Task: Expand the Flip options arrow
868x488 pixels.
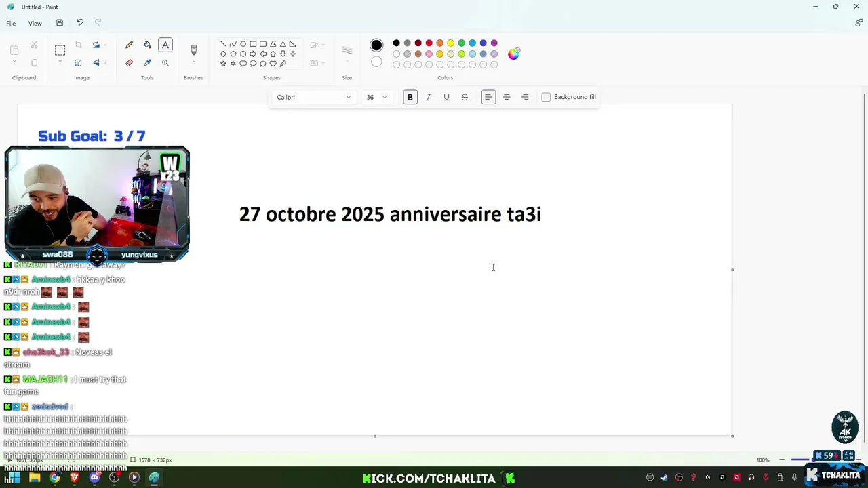Action: tap(105, 62)
